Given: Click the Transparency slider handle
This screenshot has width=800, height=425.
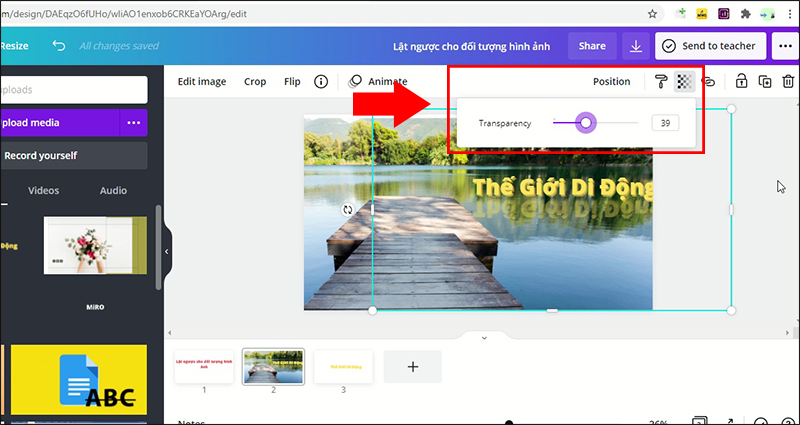Looking at the screenshot, I should click(x=586, y=122).
